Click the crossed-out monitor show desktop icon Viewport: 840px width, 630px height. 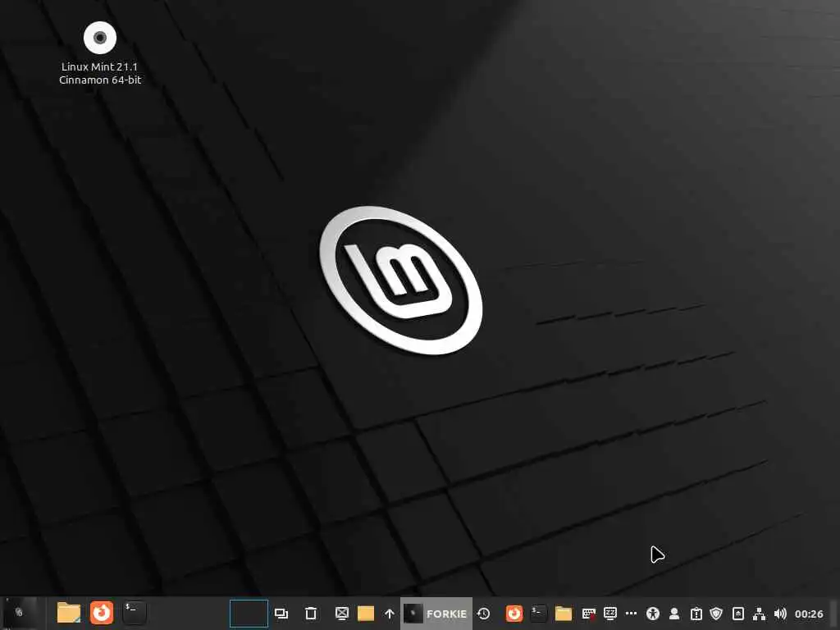[342, 614]
